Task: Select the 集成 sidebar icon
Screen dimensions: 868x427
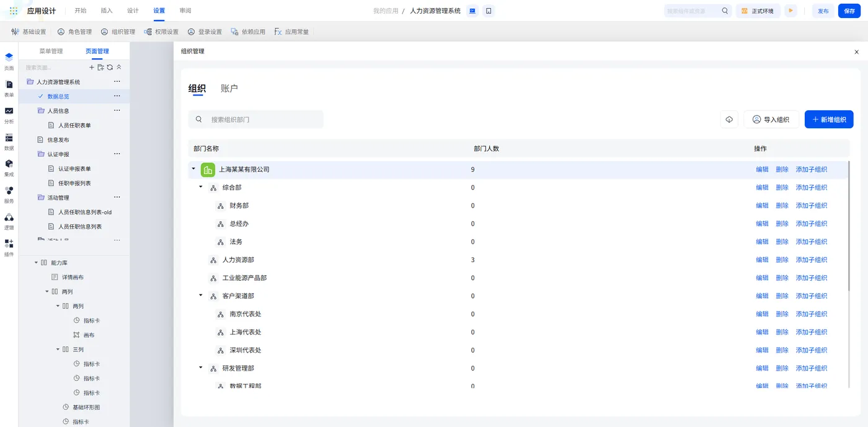Action: tap(9, 168)
